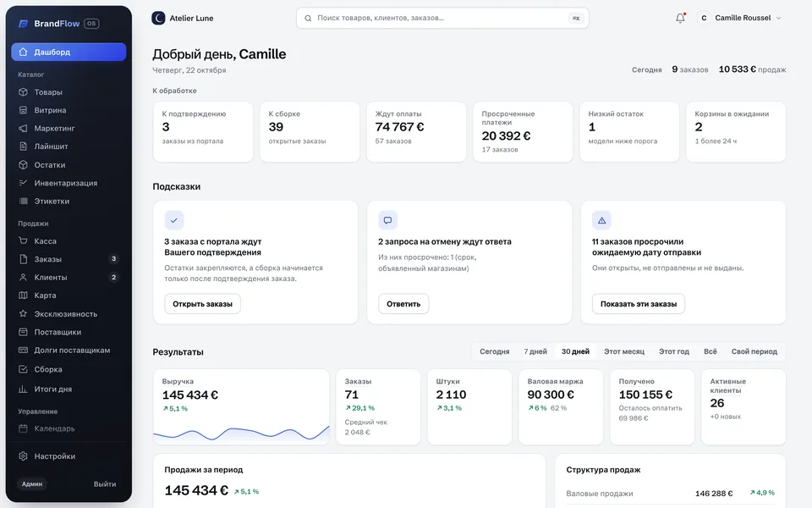The image size is (812, 508).
Task: Click the Штуки 2 110 results card
Action: coord(469,407)
